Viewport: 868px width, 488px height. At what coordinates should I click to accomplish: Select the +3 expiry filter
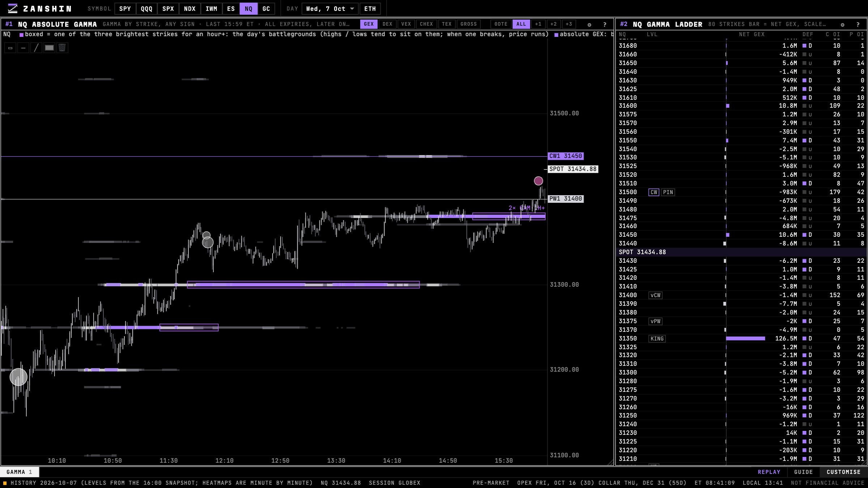point(569,24)
